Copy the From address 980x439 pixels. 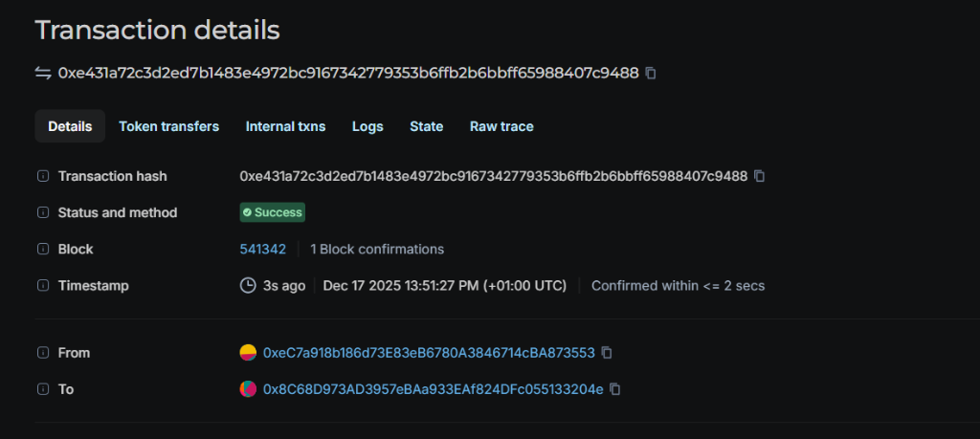pos(607,353)
